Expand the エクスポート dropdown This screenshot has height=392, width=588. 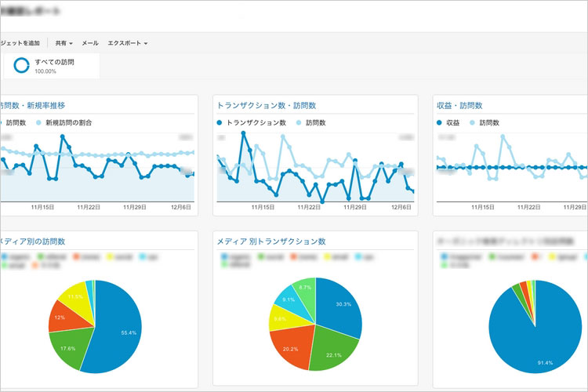click(127, 43)
